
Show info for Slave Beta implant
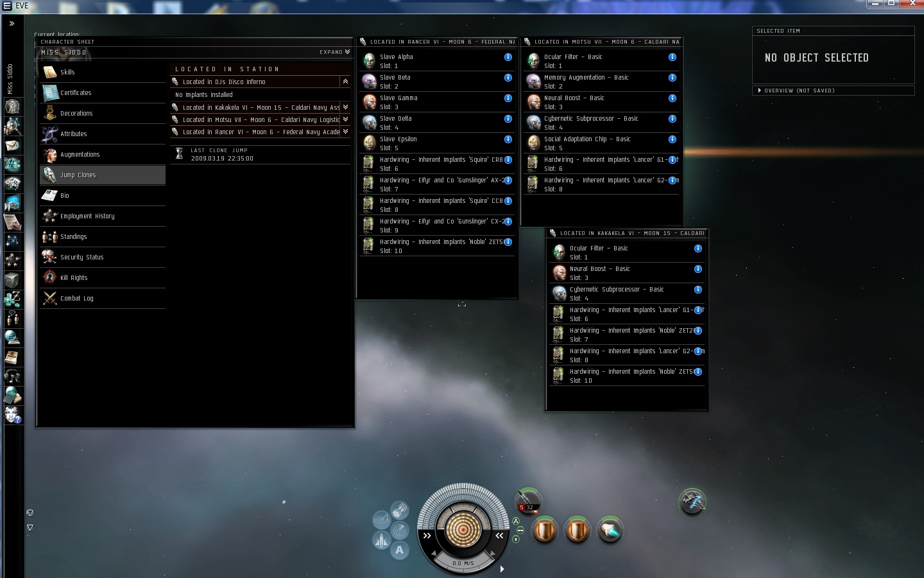(x=508, y=78)
